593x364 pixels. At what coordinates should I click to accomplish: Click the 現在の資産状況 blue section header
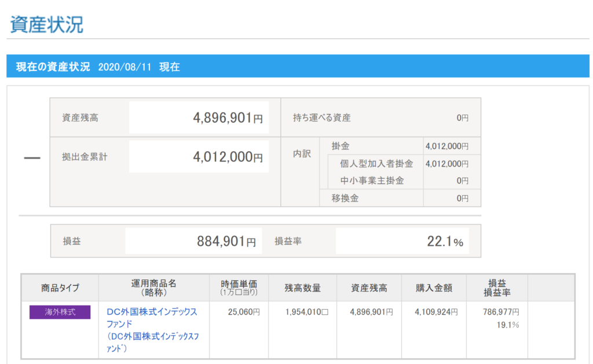pos(53,67)
